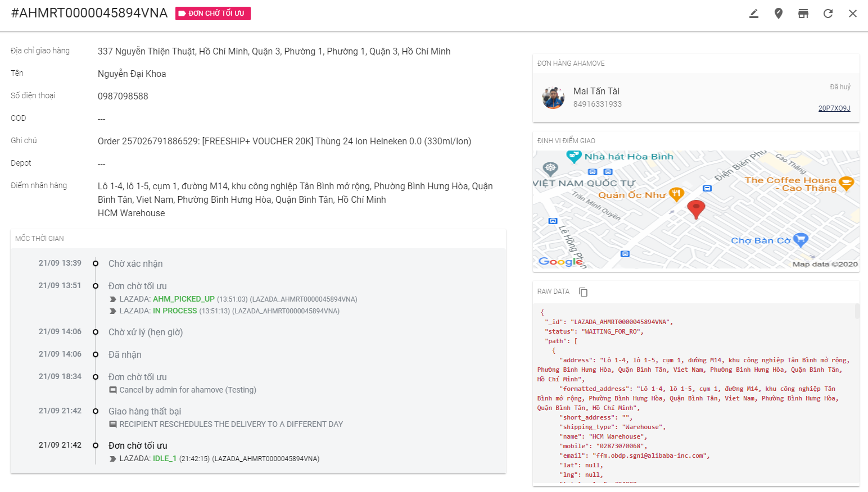Refresh order with the reload icon
Image resolution: width=868 pixels, height=492 pixels.
(828, 13)
